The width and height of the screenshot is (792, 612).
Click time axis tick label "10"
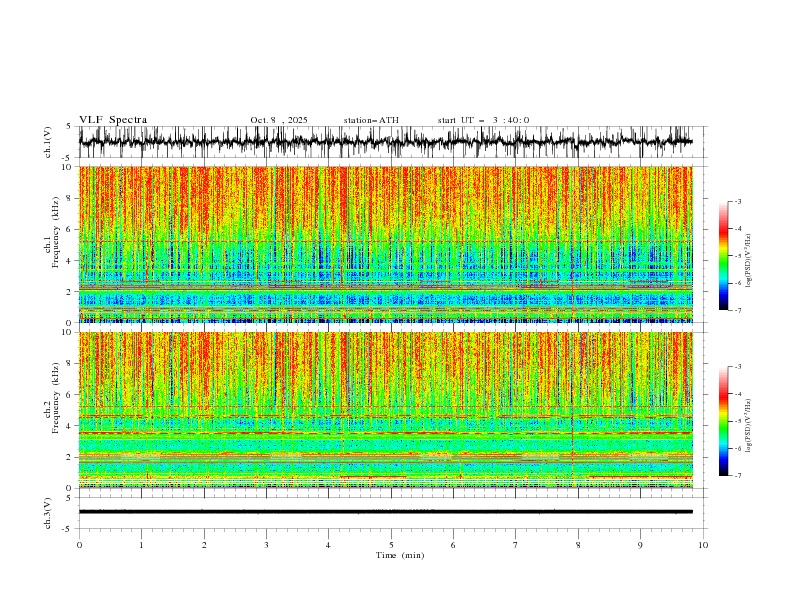[x=703, y=545]
